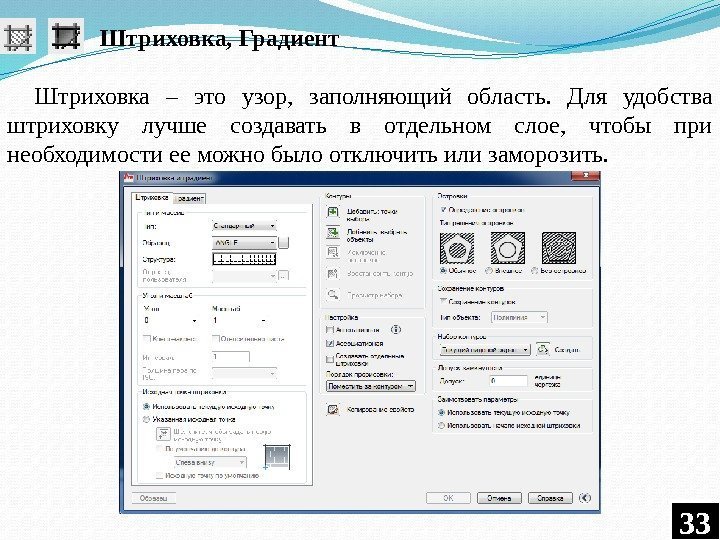Click the Remove boundaries icon
The width and height of the screenshot is (720, 540).
pos(332,253)
